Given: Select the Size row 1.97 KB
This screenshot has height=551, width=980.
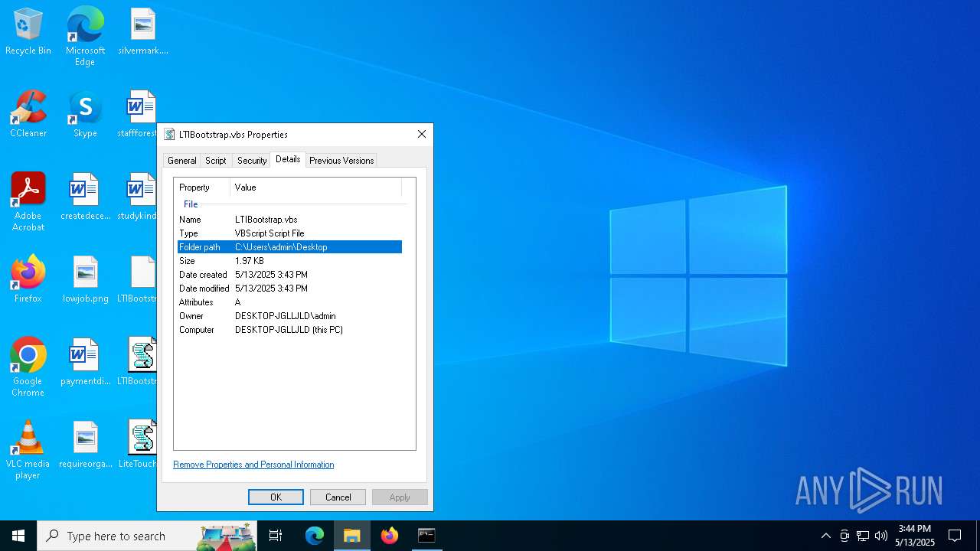Looking at the screenshot, I should (289, 261).
